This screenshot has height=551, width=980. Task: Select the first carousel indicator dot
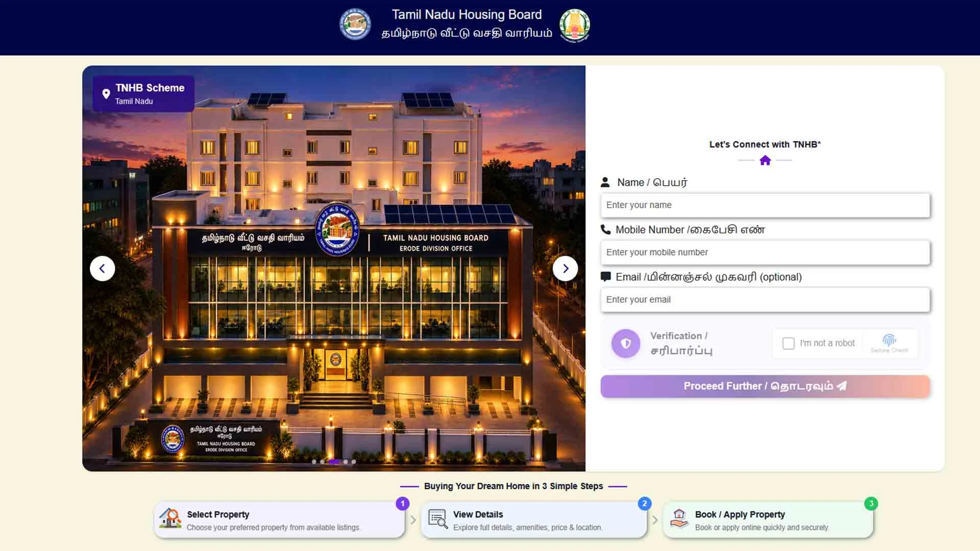tap(314, 462)
